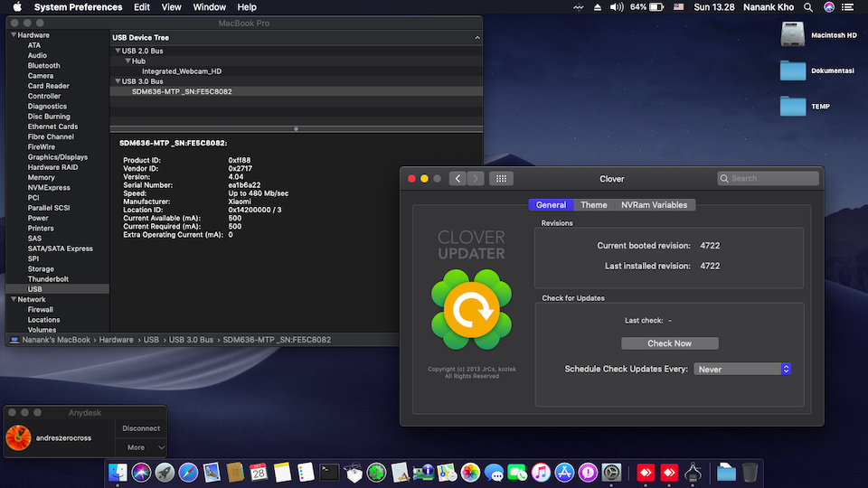Select the General tab in Clover
The height and width of the screenshot is (488, 868).
551,205
